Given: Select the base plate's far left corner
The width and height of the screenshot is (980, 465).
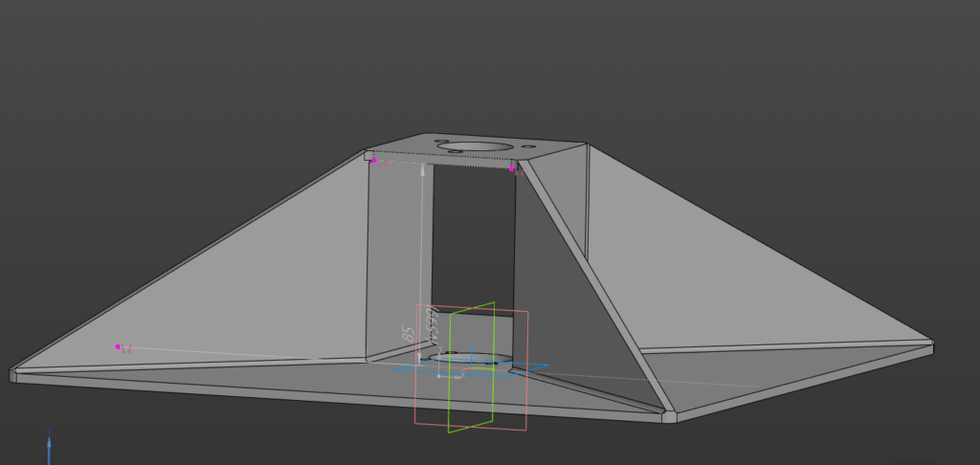Looking at the screenshot, I should (13, 374).
